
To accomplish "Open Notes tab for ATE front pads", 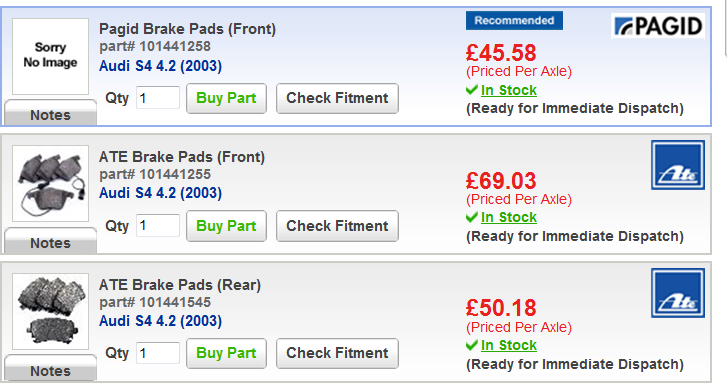I will [x=51, y=240].
